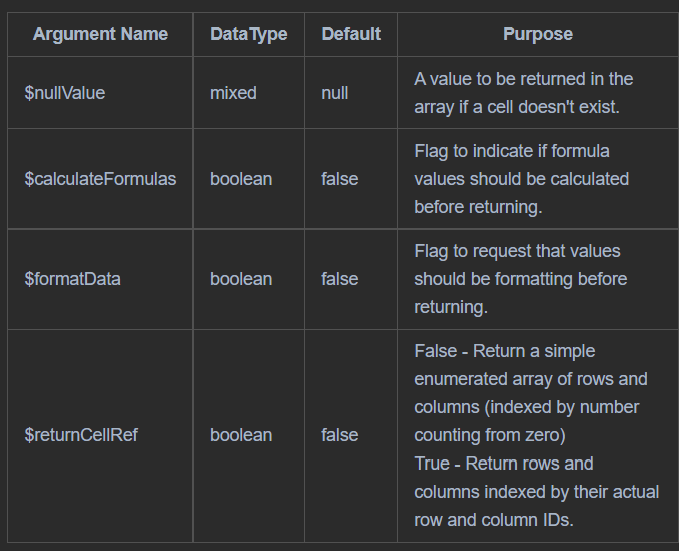Click false default in $calculateFormulas row
The image size is (679, 551).
(340, 179)
